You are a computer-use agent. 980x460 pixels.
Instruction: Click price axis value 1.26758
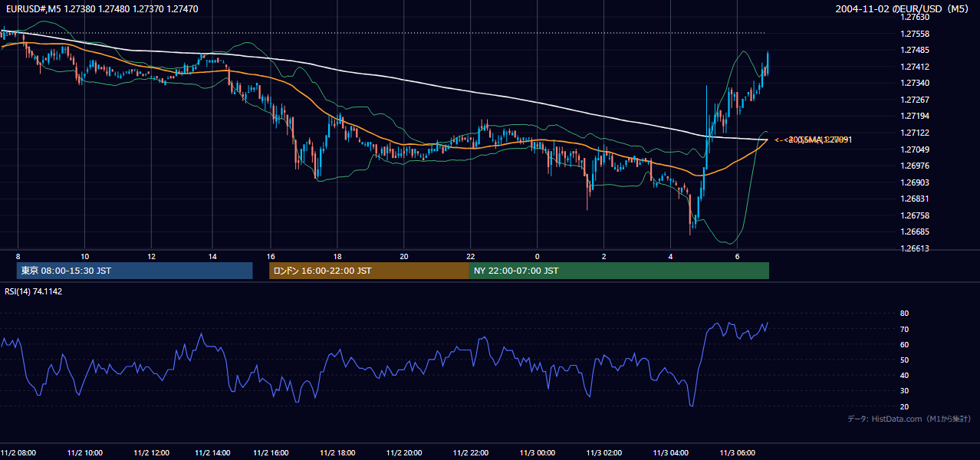(914, 215)
